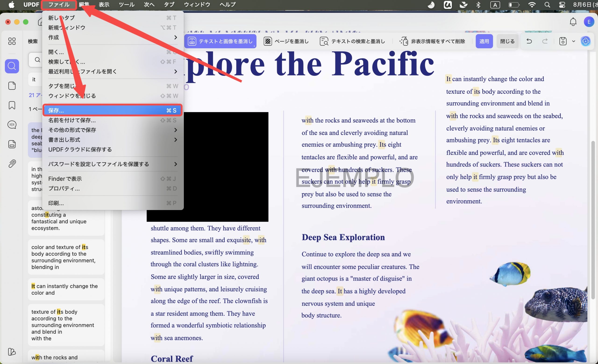The height and width of the screenshot is (364, 598).
Task: Click the document vertical scrollbar
Action: (593, 220)
